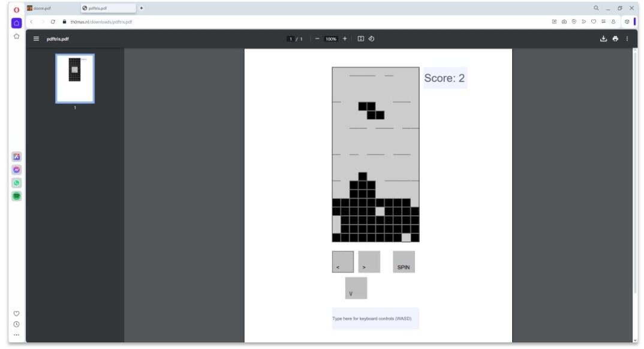The width and height of the screenshot is (644, 349).
Task: Zoom in on the PDF
Action: pos(345,38)
